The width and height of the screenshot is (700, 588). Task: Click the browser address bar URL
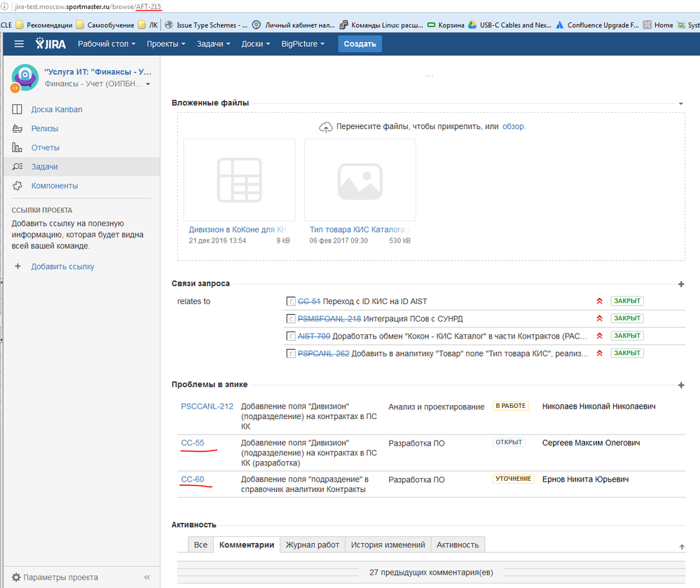(88, 7)
